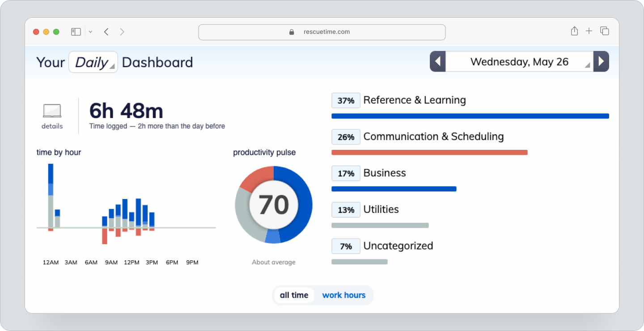The width and height of the screenshot is (644, 331).
Task: Go to the previous day
Action: pos(437,61)
